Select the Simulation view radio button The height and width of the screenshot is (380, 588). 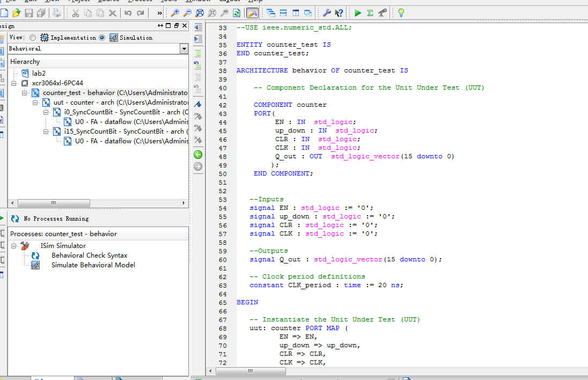click(102, 38)
